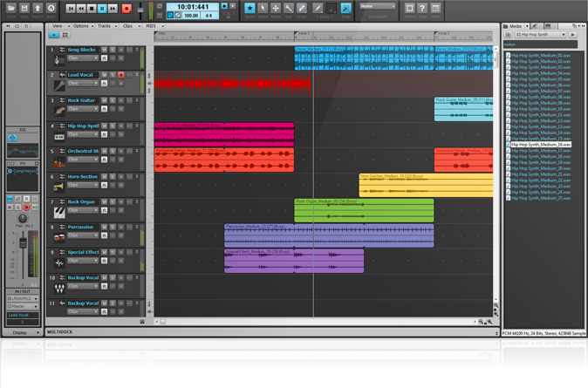Solo the Rock Organ track
Image resolution: width=588 pixels, height=388 pixels.
113,201
